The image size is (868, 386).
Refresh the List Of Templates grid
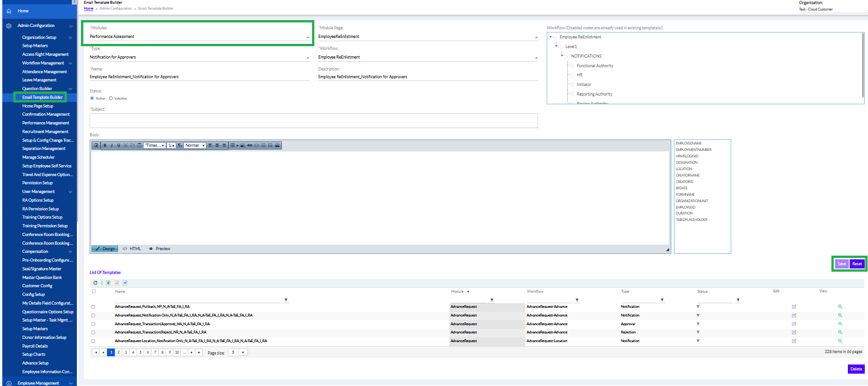(x=95, y=283)
